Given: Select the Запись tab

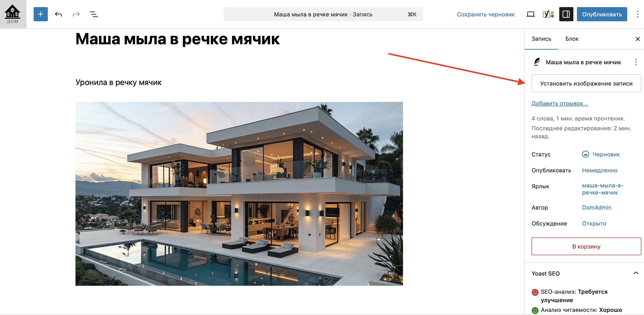Looking at the screenshot, I should (541, 39).
